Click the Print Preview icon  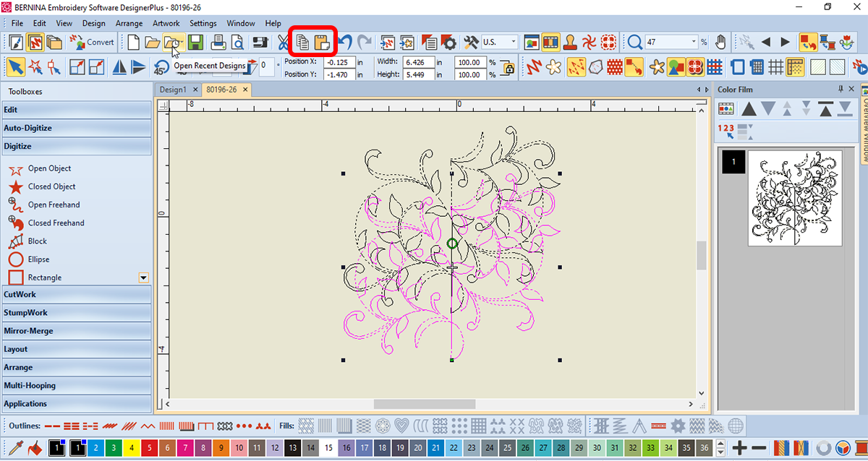click(236, 43)
